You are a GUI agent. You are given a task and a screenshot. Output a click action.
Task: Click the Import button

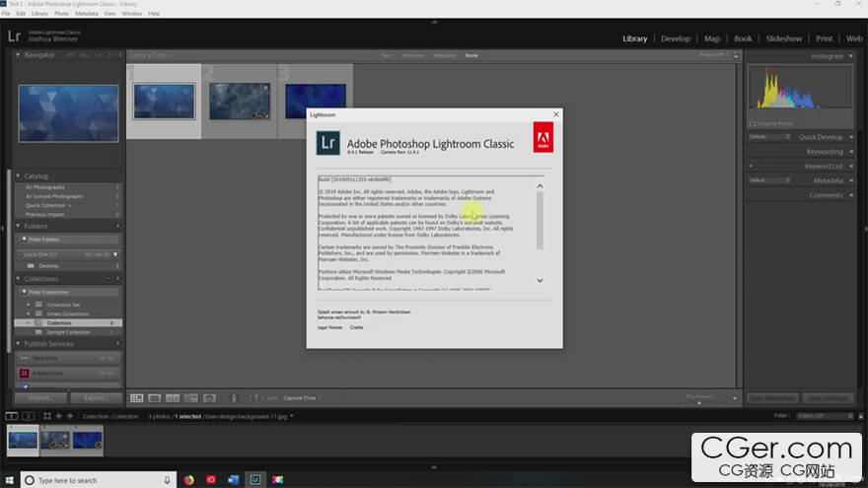pyautogui.click(x=40, y=398)
